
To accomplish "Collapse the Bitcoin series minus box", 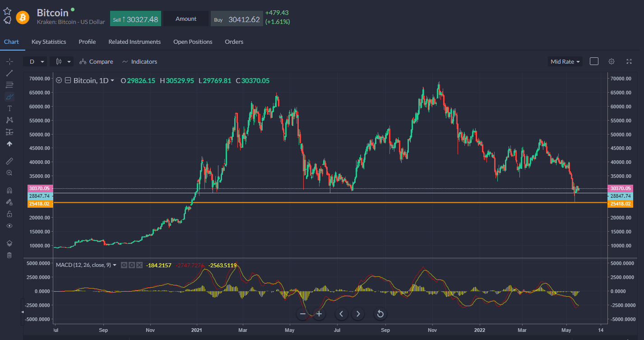I will click(x=68, y=81).
